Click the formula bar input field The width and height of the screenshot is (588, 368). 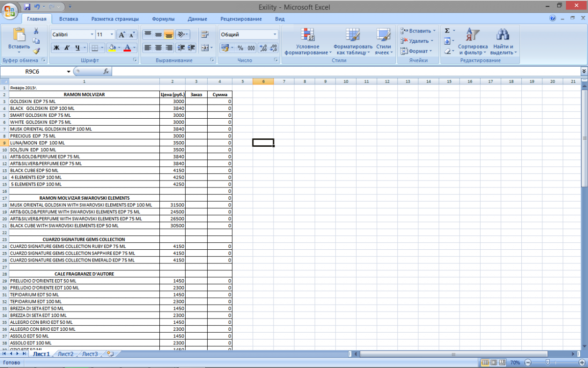tap(346, 71)
